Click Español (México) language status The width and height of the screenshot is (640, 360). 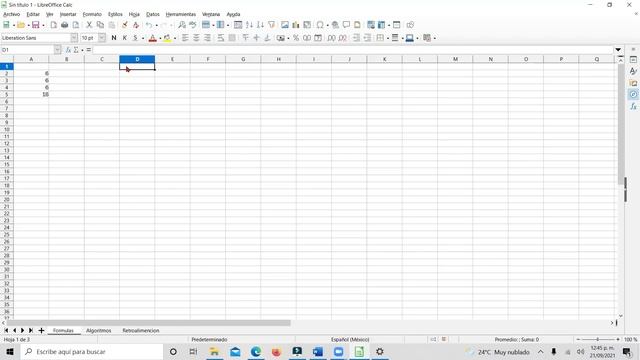(350, 340)
